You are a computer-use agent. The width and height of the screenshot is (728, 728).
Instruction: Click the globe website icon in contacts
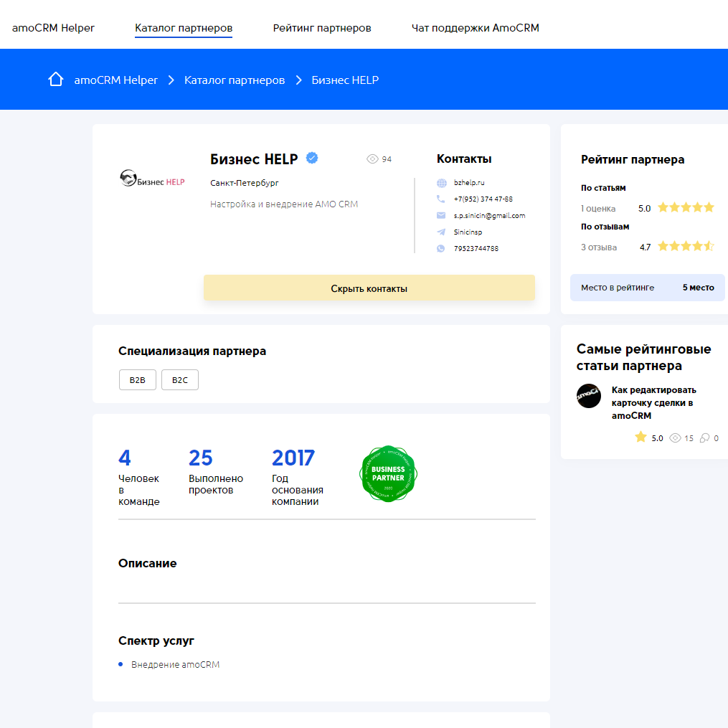442,183
